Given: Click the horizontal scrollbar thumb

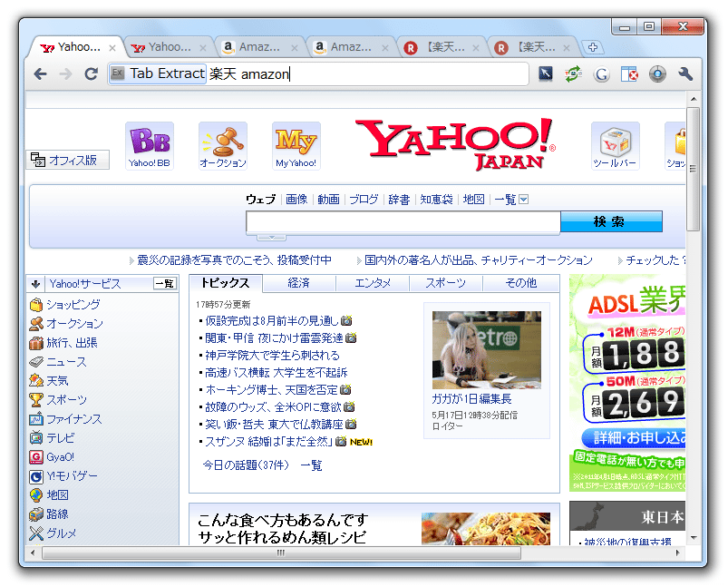Looking at the screenshot, I should coord(281,553).
